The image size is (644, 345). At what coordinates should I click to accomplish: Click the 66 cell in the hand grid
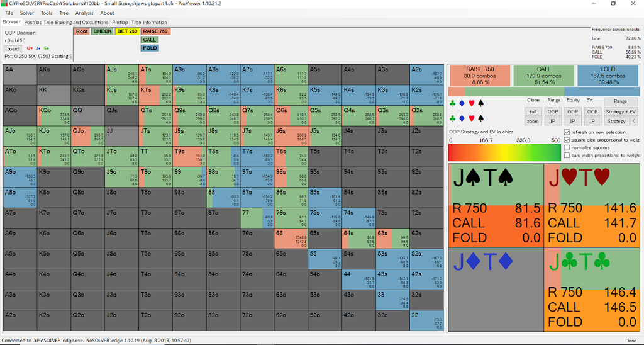[291, 239]
